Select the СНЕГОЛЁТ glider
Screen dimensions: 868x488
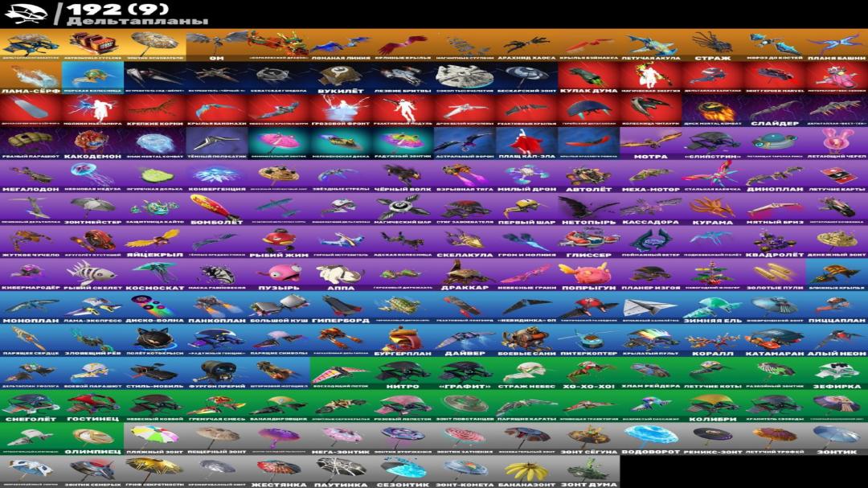click(31, 405)
